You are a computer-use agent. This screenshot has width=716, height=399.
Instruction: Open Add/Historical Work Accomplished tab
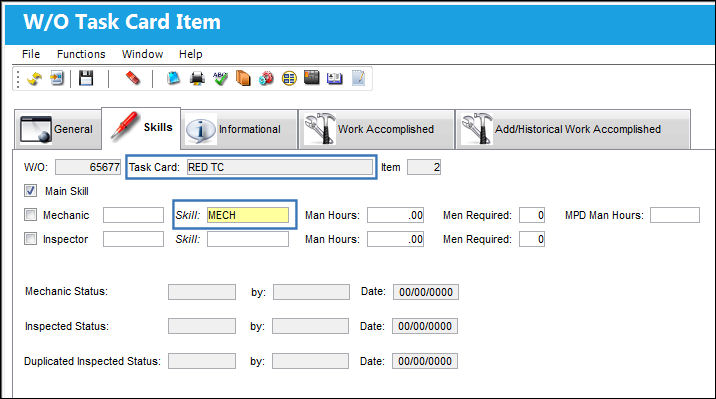(573, 129)
